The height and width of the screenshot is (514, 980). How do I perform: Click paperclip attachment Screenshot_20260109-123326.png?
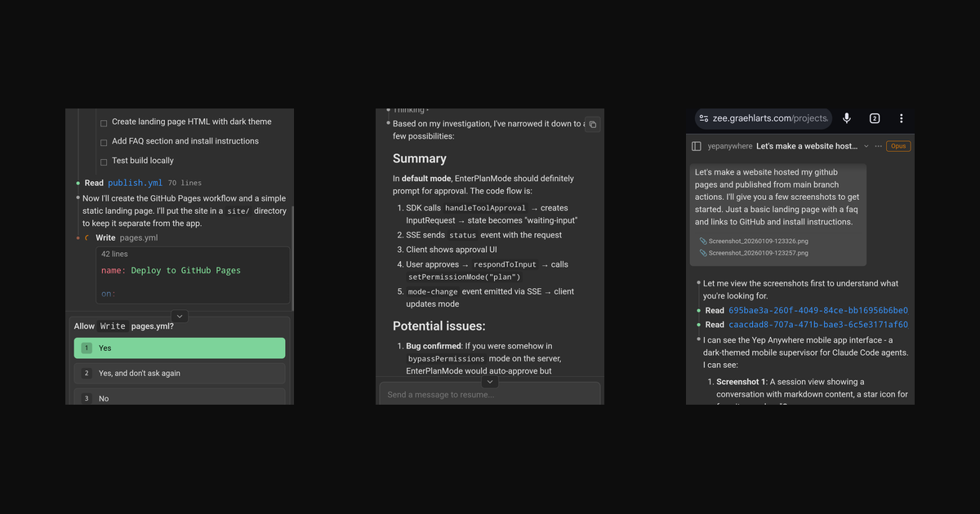pos(753,241)
